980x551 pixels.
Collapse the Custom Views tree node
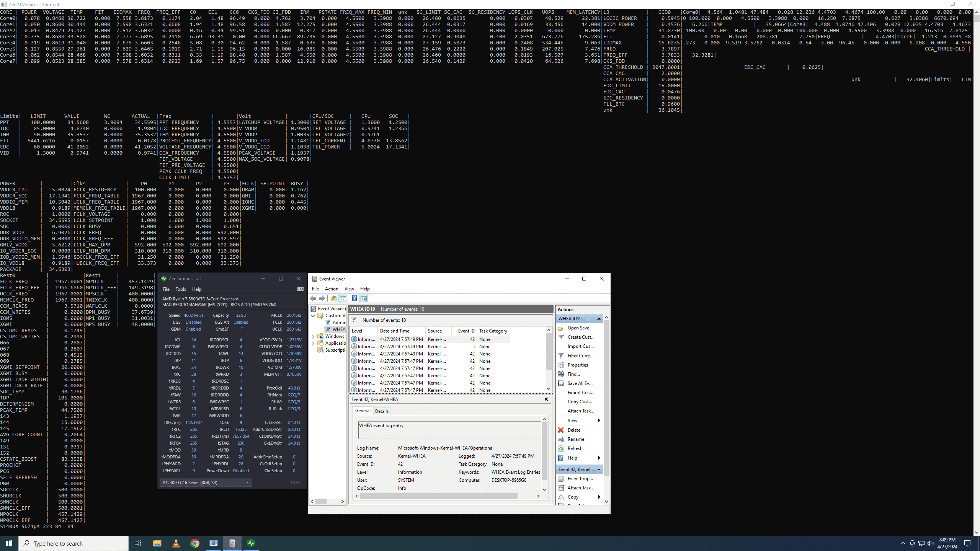point(313,316)
